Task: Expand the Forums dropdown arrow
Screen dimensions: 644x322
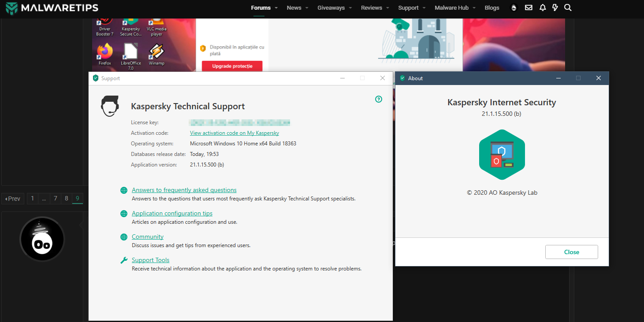Action: point(276,8)
